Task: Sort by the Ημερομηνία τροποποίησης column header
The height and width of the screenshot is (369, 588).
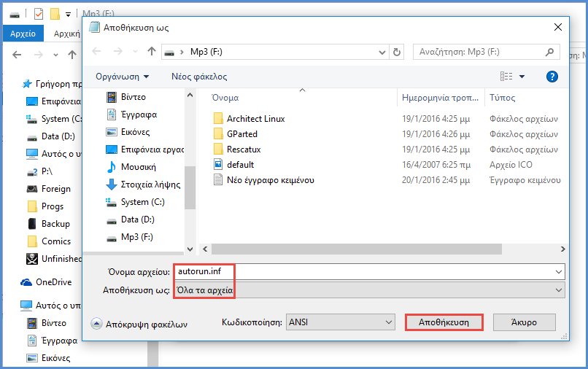Action: (440, 98)
